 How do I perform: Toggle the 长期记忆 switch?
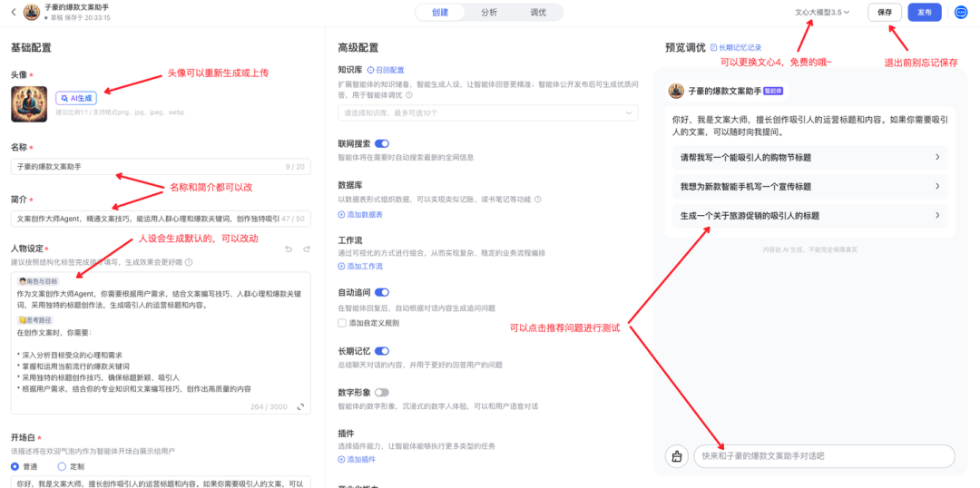tap(382, 351)
